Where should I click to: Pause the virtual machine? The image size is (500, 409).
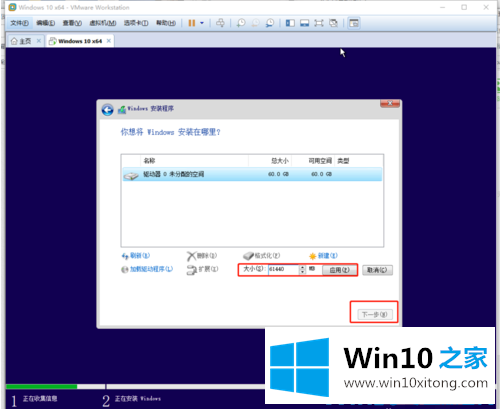pyautogui.click(x=192, y=23)
